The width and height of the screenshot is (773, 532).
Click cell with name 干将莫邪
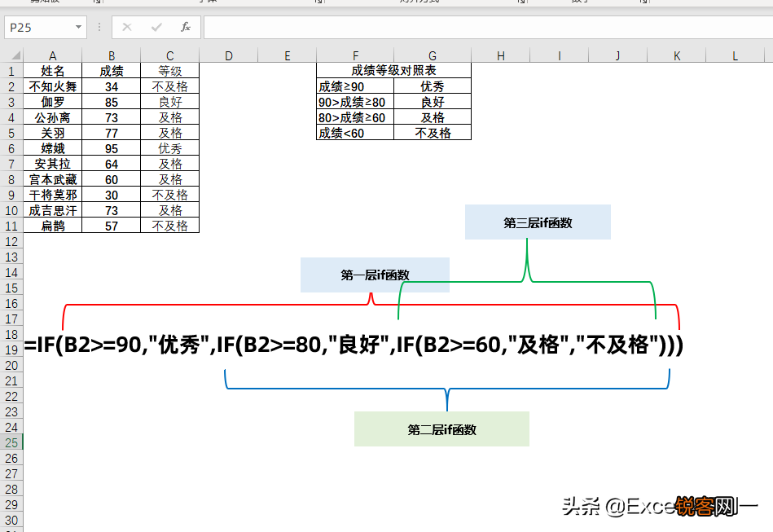53,195
